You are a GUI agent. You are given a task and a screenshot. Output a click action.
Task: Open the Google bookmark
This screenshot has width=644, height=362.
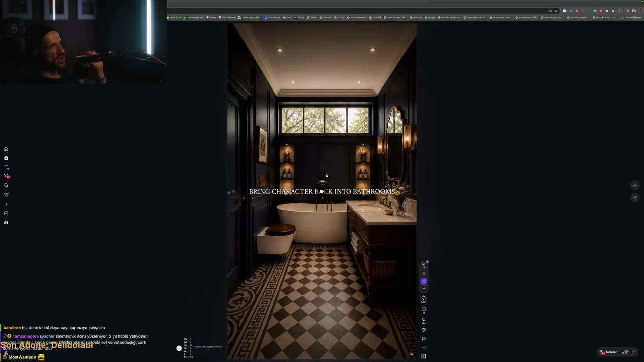pyautogui.click(x=430, y=17)
